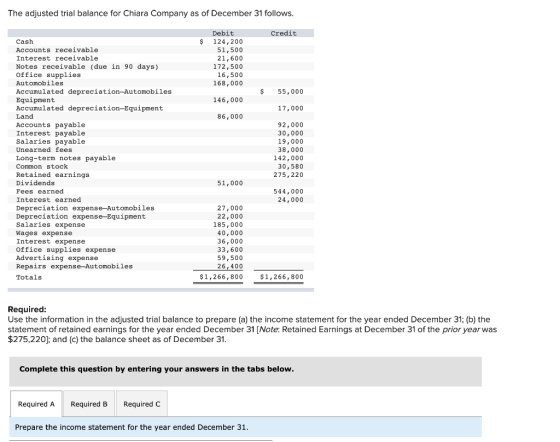Click the Advertising expense label
560x442 pixels.
[57, 258]
